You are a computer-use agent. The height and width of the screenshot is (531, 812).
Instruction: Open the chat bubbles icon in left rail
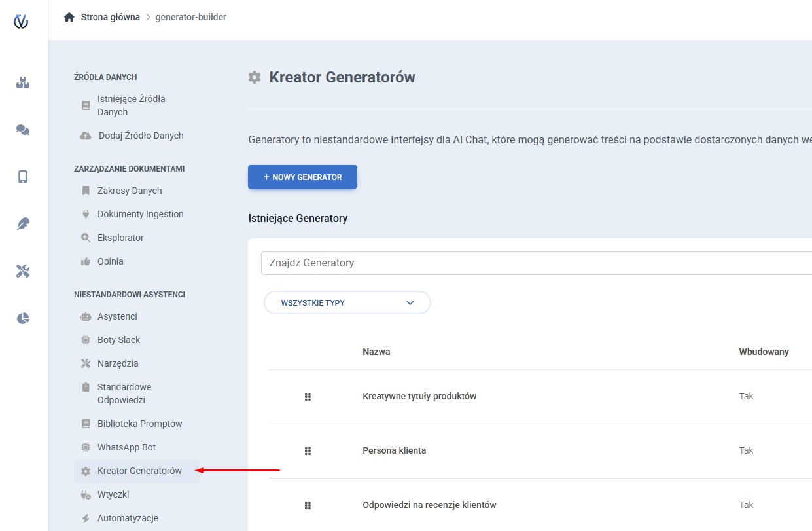(x=23, y=130)
